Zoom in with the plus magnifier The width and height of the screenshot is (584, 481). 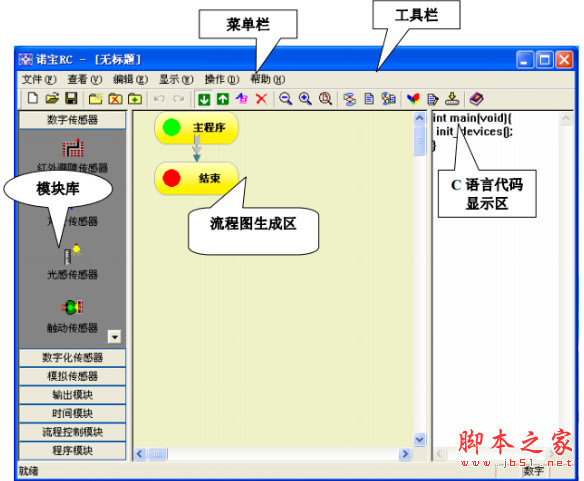[x=305, y=99]
